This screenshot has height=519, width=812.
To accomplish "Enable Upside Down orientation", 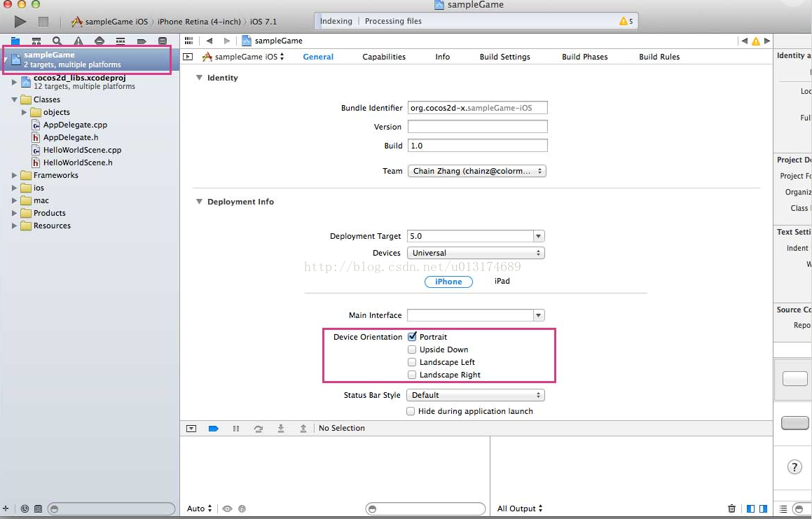I will coord(412,350).
